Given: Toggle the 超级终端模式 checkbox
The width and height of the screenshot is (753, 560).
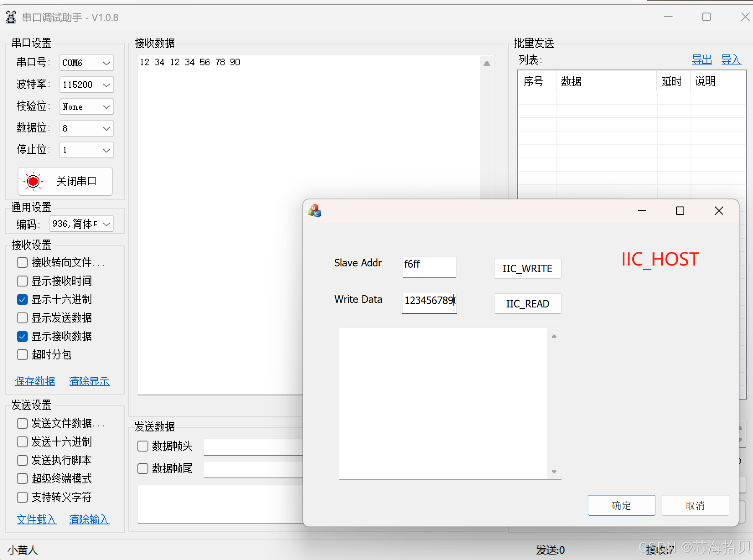Looking at the screenshot, I should point(22,478).
